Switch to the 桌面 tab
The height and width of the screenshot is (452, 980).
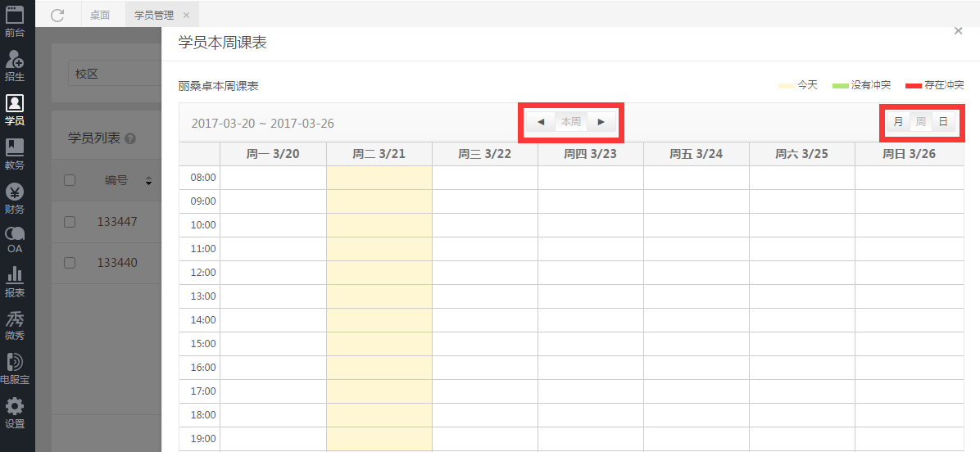point(100,15)
